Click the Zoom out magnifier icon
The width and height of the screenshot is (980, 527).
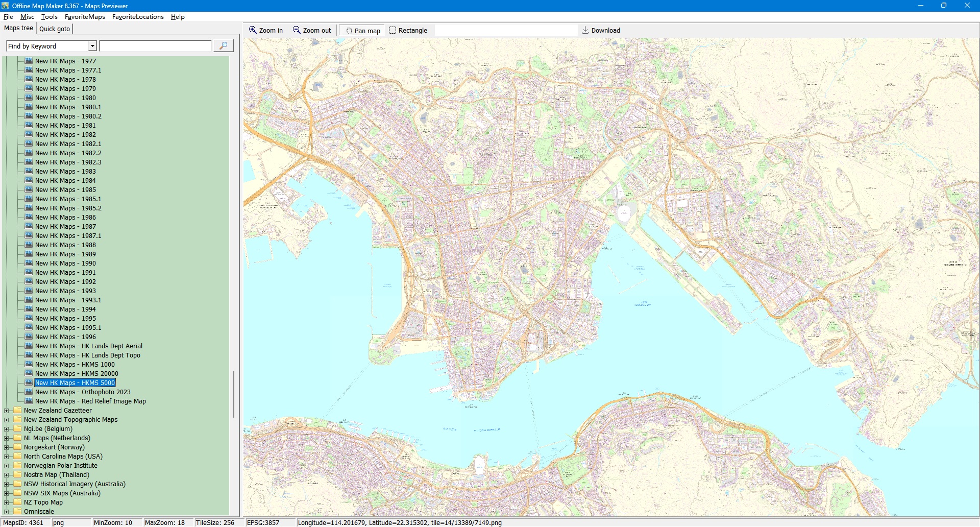coord(297,30)
